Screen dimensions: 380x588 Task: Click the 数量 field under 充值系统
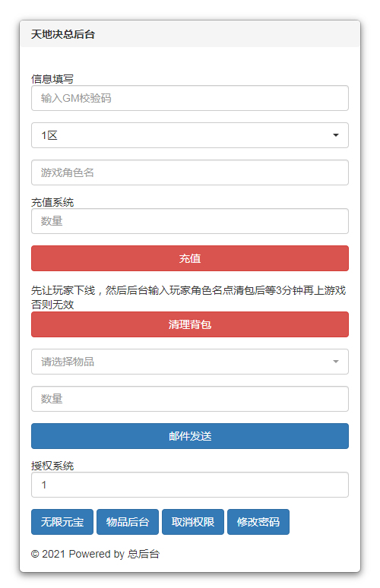[190, 221]
